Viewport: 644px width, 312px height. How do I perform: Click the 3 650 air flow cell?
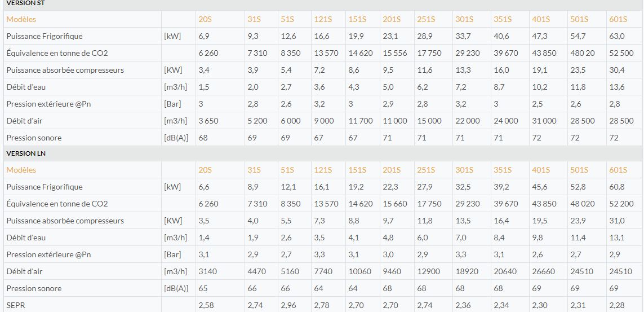tap(208, 121)
